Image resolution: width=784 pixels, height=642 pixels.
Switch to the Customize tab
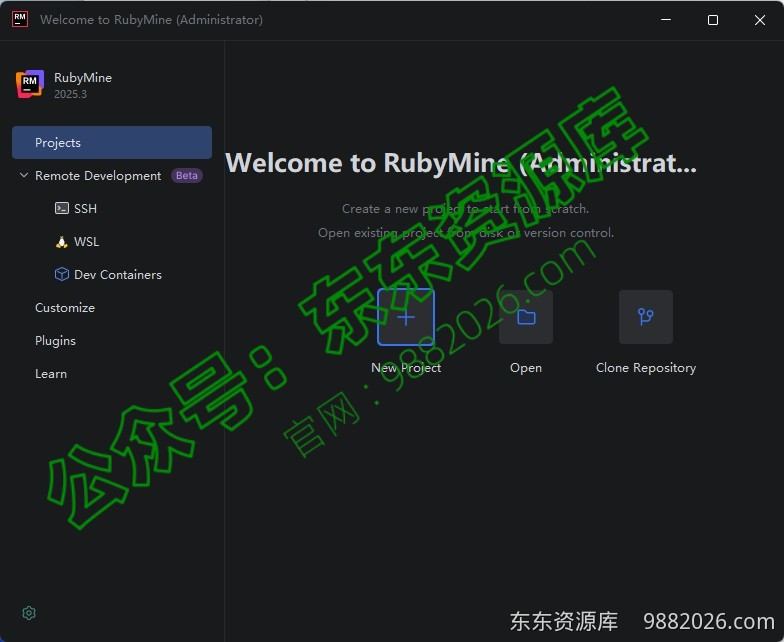pos(65,308)
